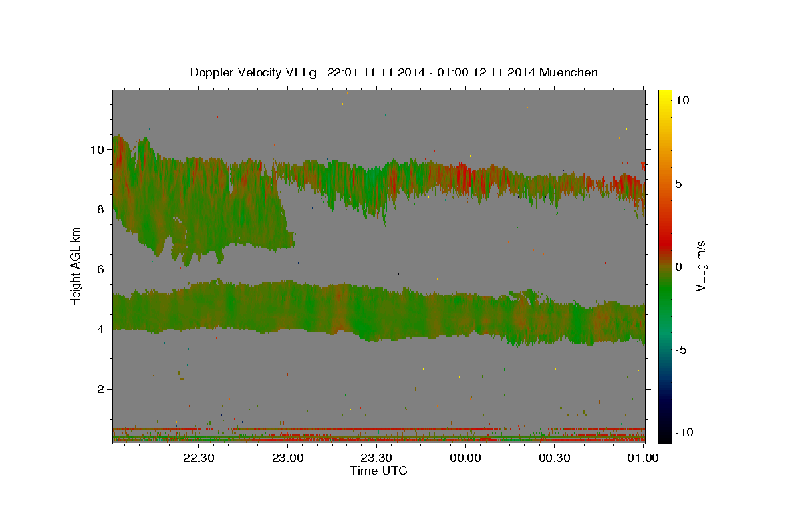Click the "VELg m/s" colorbar label

(700, 266)
